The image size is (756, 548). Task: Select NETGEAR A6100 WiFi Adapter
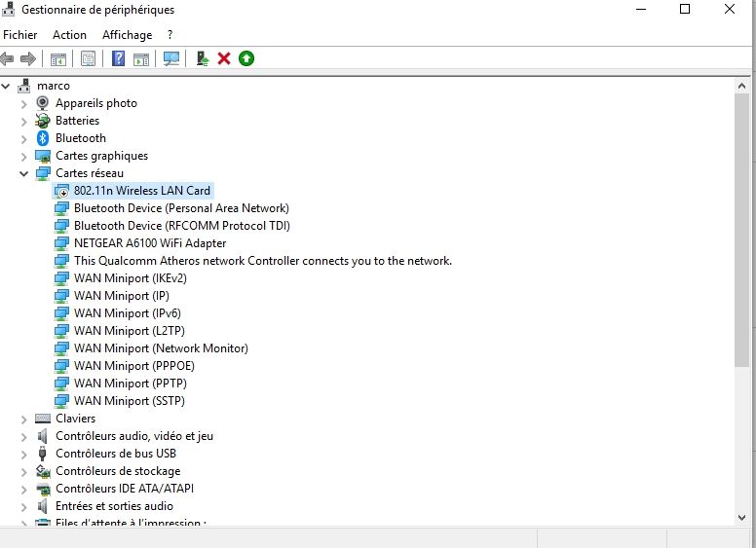150,243
